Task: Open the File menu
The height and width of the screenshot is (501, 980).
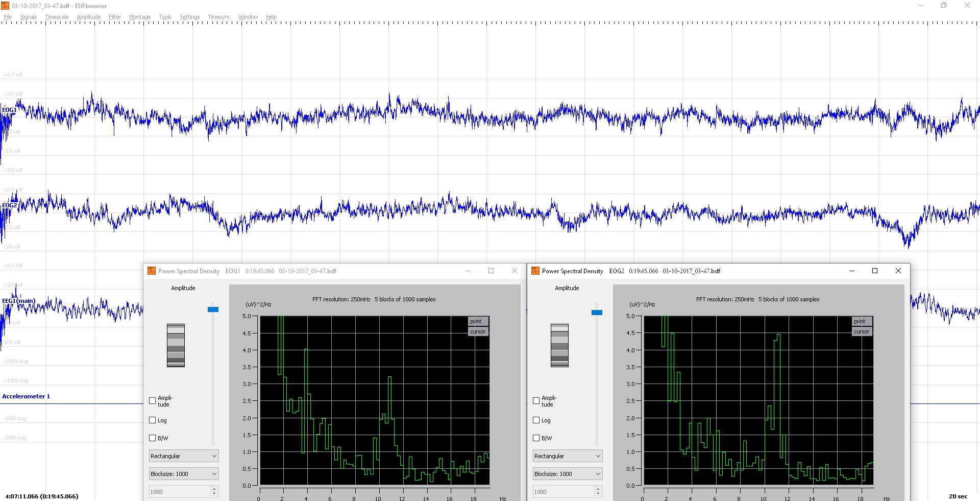Action: pyautogui.click(x=8, y=17)
